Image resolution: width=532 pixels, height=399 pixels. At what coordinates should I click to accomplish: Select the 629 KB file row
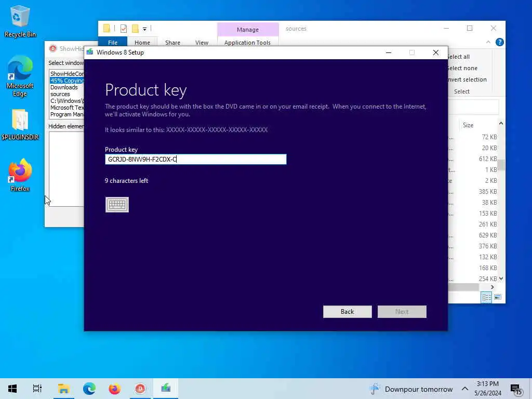[x=473, y=235]
